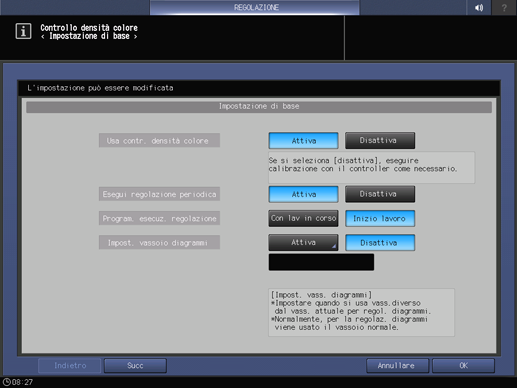Set Esegui regolazione periodica to Attiva

tap(303, 194)
